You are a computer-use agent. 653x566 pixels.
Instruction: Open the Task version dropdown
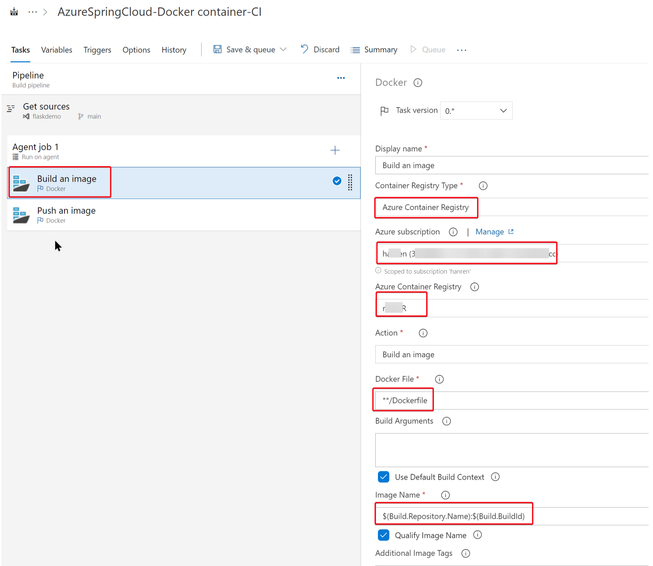coord(476,111)
